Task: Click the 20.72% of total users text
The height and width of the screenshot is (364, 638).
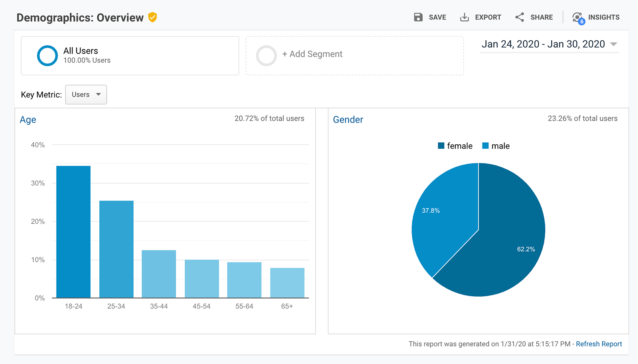Action: coord(269,118)
